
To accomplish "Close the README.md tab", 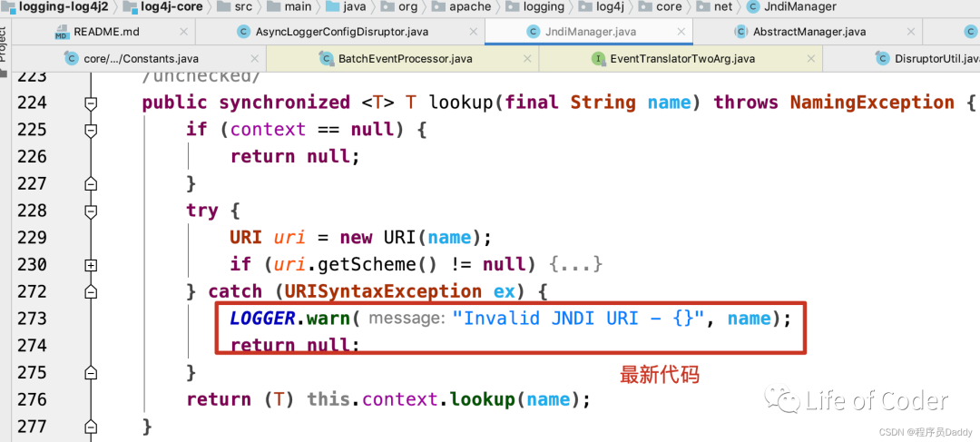I will 183,32.
